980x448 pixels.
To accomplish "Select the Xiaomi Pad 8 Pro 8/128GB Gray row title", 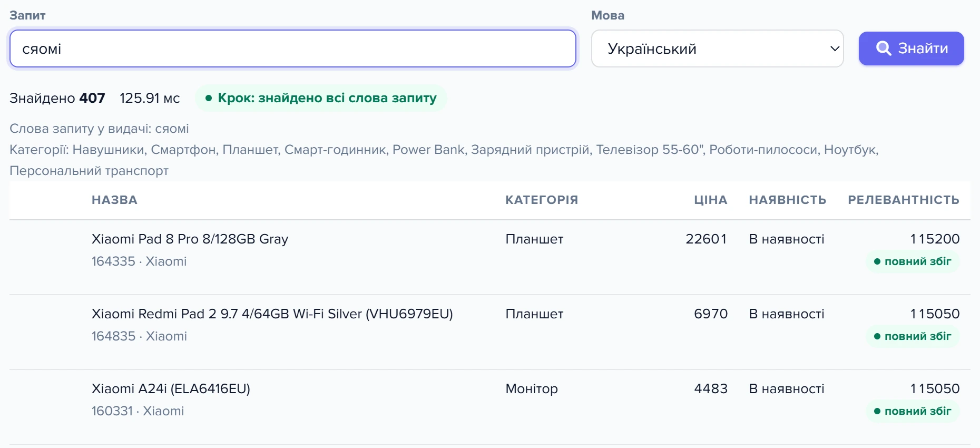I will tap(190, 239).
